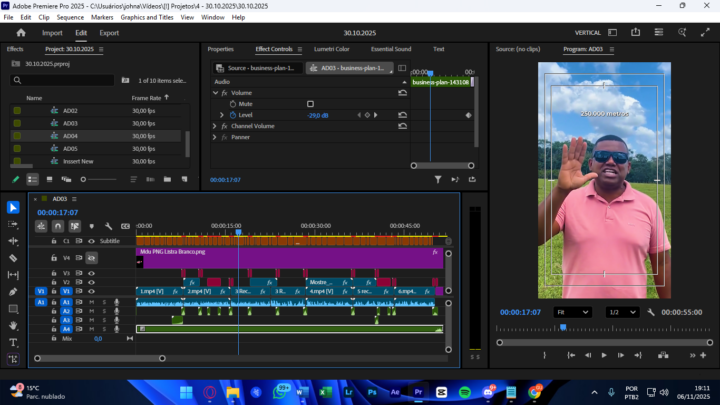
Task: Enable the Mute checkbox under Volume
Action: point(310,104)
